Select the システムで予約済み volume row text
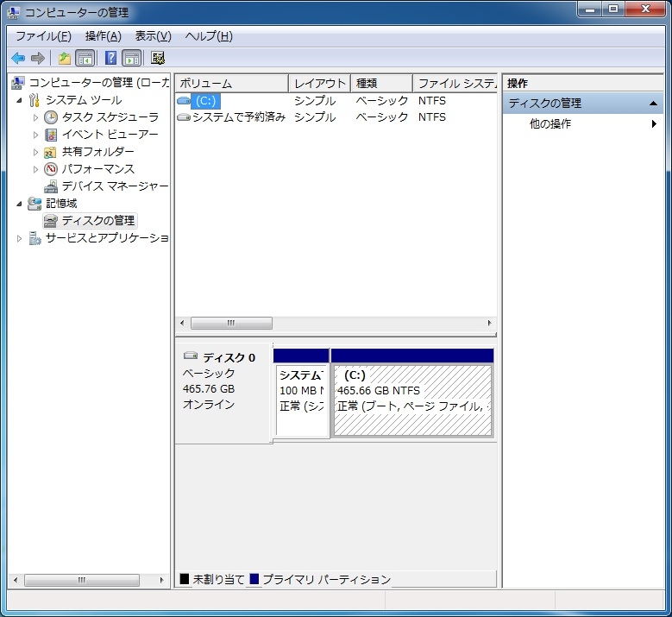The width and height of the screenshot is (672, 617). 239,117
